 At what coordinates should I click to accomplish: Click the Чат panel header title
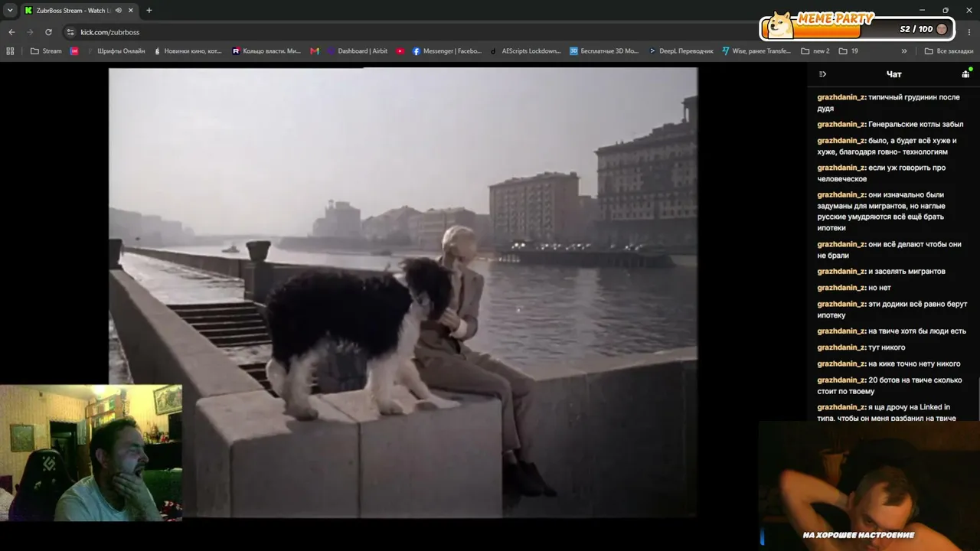pos(893,74)
